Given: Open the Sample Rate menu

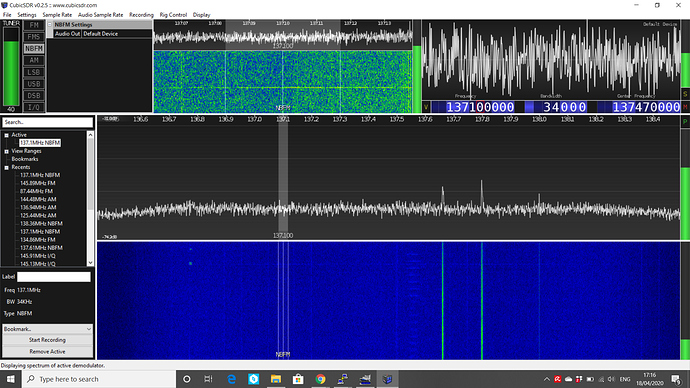Looking at the screenshot, I should pyautogui.click(x=57, y=15).
